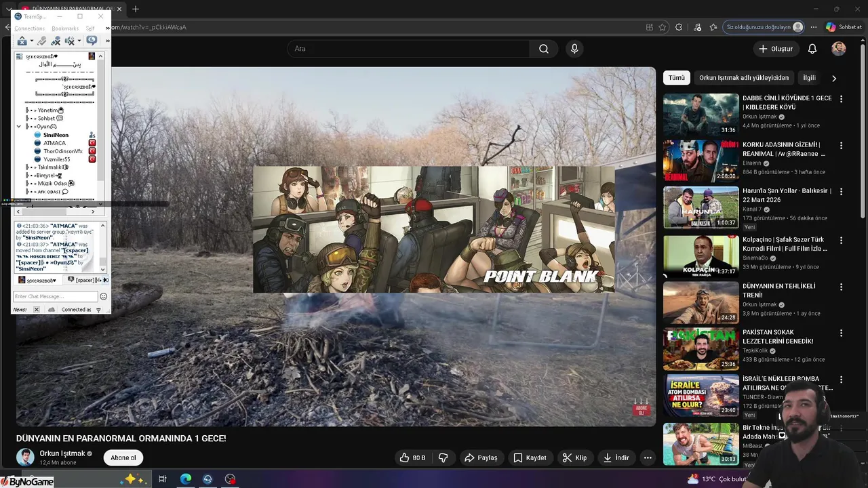Click the Orkun Işıtmak channel avatar

click(x=25, y=457)
